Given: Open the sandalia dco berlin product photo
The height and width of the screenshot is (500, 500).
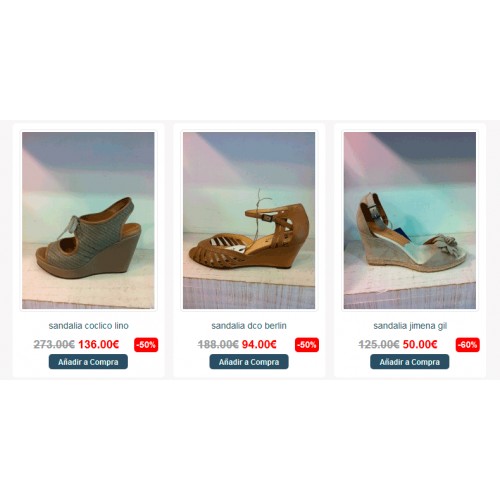Looking at the screenshot, I should click(249, 220).
